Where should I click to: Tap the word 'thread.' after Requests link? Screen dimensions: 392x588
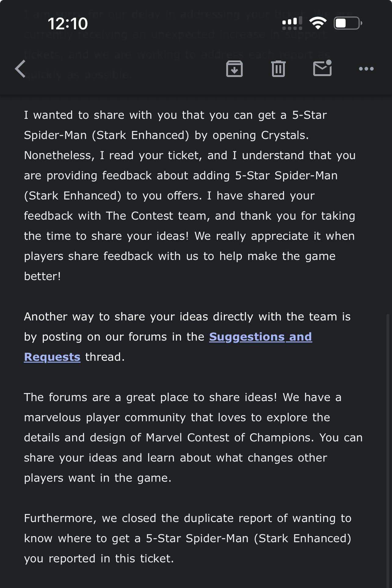(105, 357)
